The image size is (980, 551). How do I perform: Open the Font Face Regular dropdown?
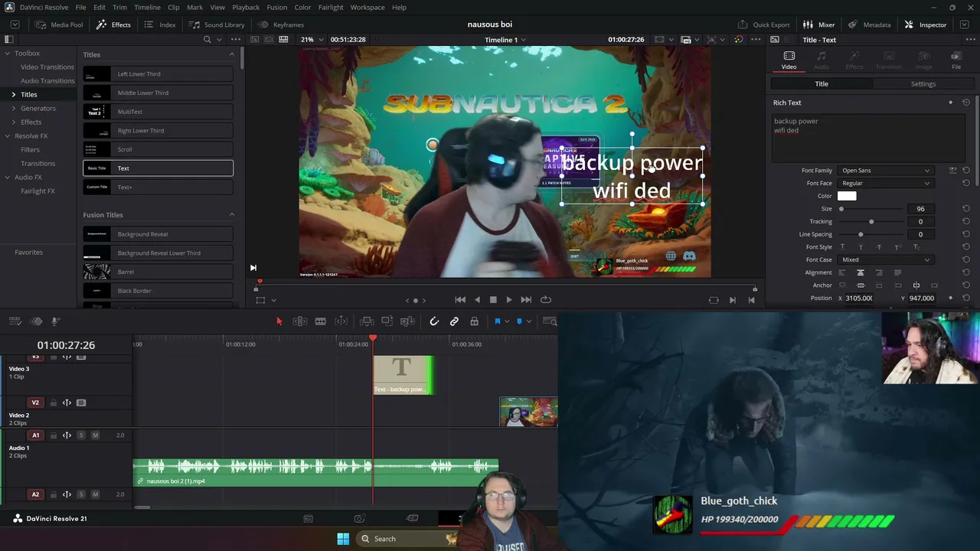886,184
